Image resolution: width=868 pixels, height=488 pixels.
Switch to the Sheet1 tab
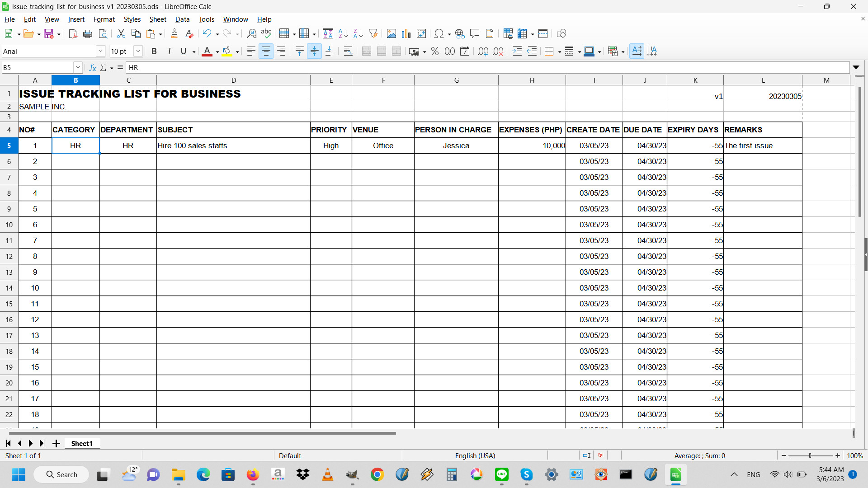[81, 443]
